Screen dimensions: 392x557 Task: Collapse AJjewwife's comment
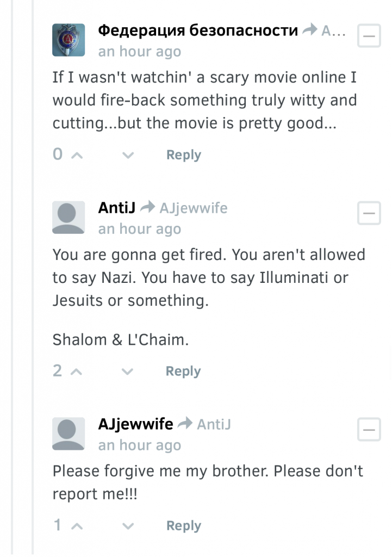[x=369, y=430]
